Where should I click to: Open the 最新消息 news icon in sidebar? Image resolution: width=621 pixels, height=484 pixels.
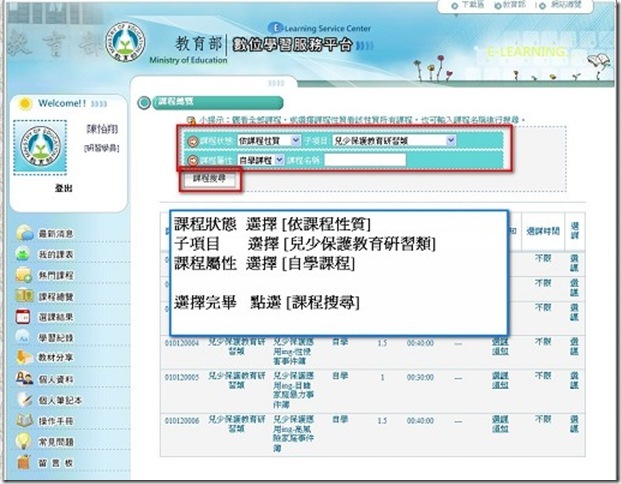(x=25, y=233)
